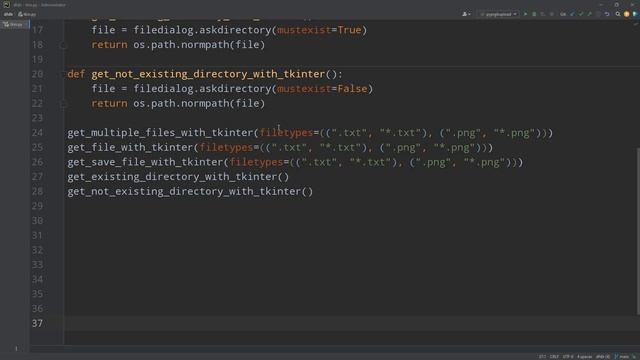Viewport: 640px width, 360px height.
Task: Click the file name breadcrumb in navigation bar
Action: [27, 14]
